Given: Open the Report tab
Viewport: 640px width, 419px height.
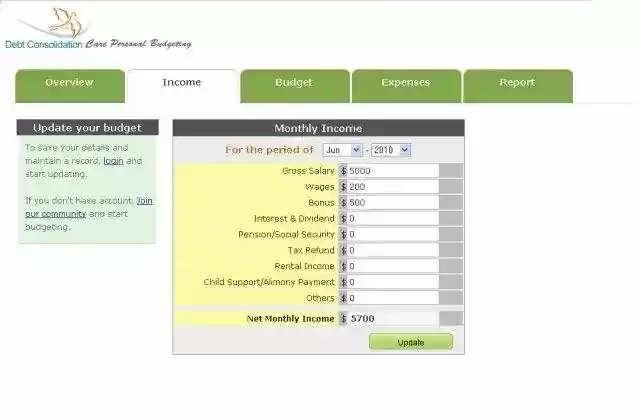Looking at the screenshot, I should coord(518,86).
